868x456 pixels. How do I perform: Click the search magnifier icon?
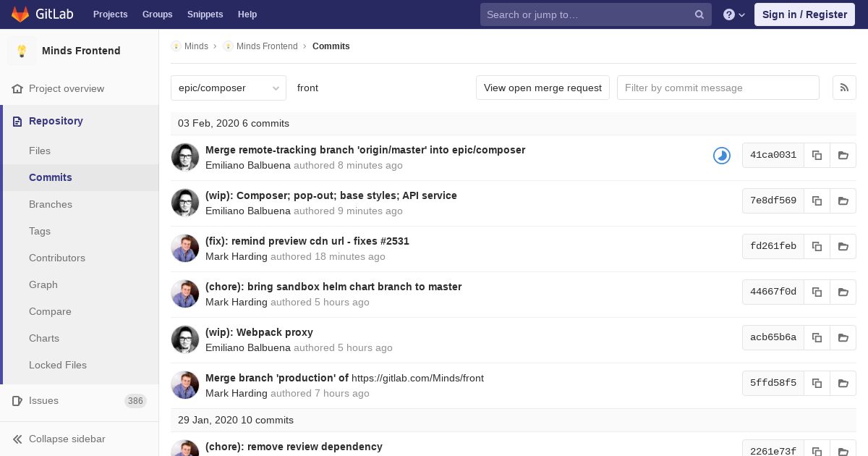[x=699, y=14]
